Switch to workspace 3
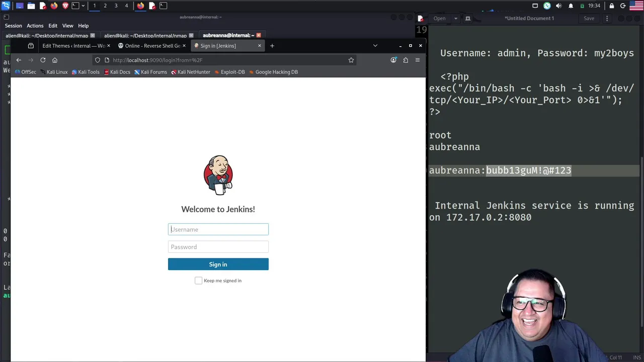Screen dimensions: 644x362 pyautogui.click(x=116, y=6)
